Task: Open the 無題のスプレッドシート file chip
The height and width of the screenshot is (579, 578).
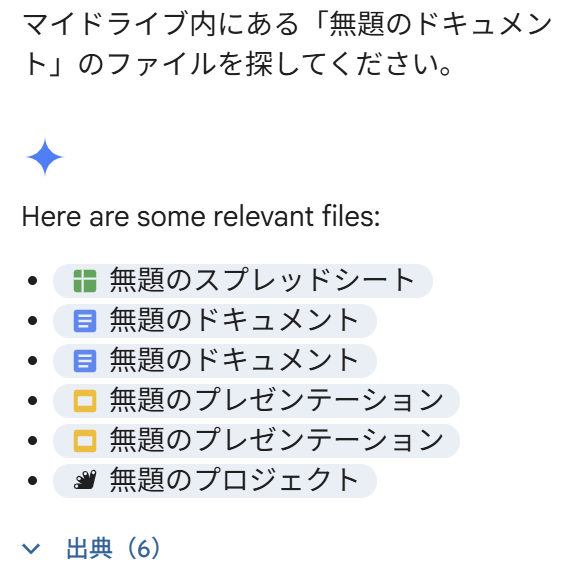Action: (x=243, y=281)
